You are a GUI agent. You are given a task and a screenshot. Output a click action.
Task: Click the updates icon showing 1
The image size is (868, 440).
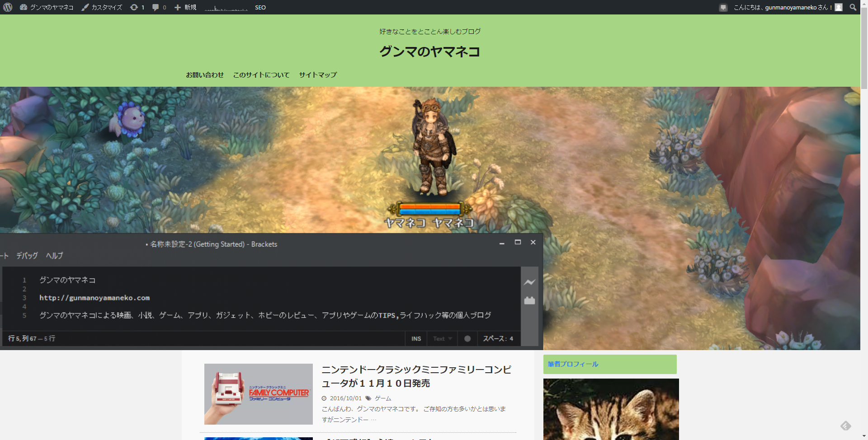click(137, 7)
